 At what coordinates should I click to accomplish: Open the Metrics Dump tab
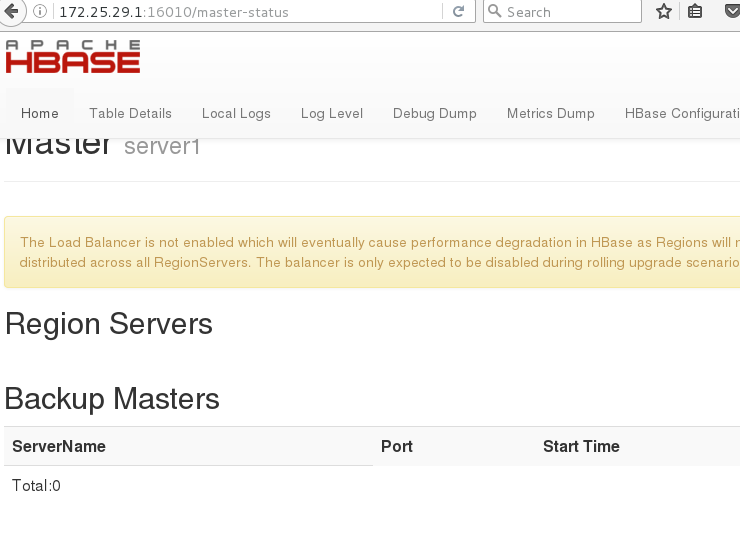(x=550, y=113)
